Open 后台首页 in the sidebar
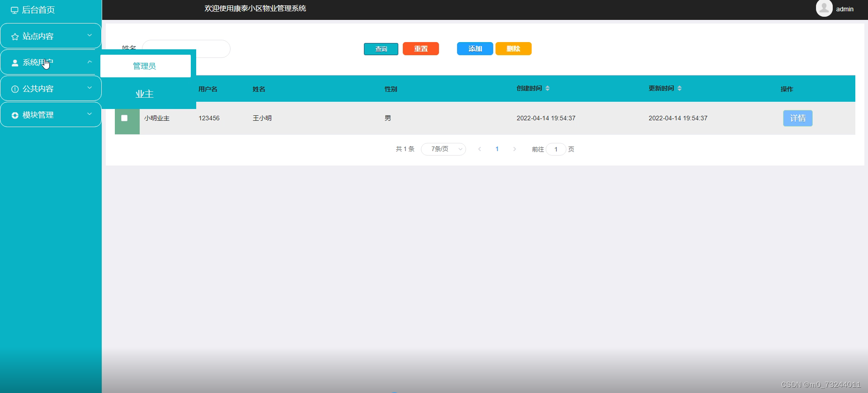This screenshot has height=393, width=868. coord(38,10)
